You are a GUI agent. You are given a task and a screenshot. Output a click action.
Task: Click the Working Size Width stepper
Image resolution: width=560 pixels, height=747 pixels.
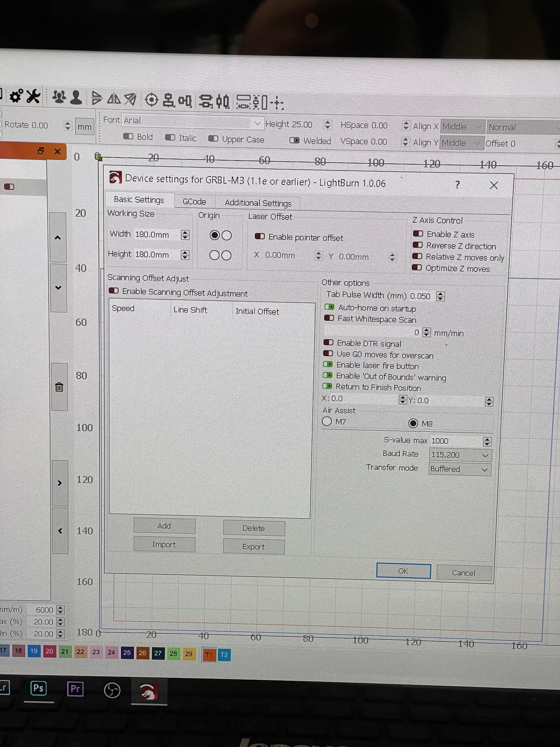[185, 235]
